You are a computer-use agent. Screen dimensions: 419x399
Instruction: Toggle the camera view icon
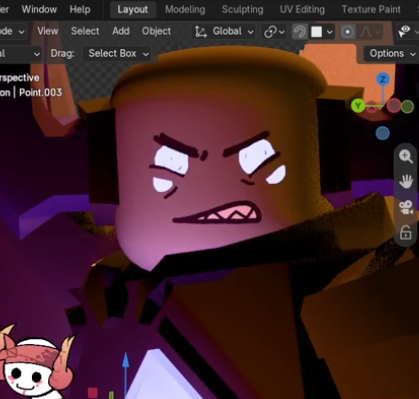(406, 207)
